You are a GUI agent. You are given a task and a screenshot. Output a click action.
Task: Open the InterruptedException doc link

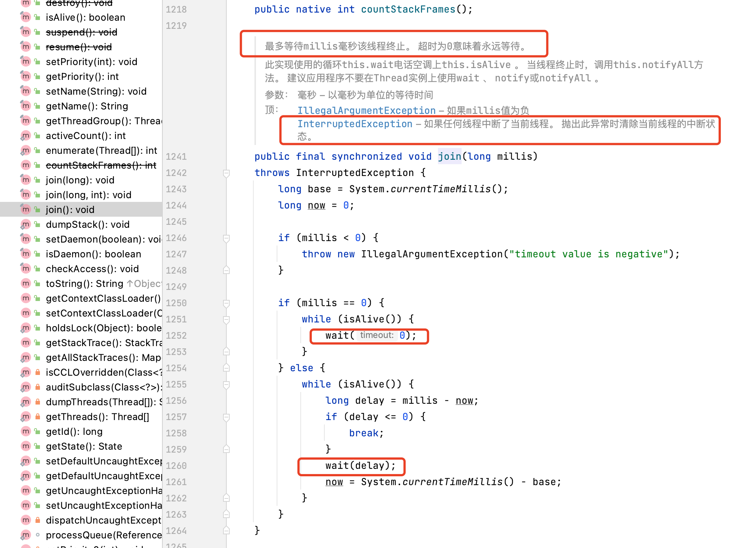click(x=355, y=124)
